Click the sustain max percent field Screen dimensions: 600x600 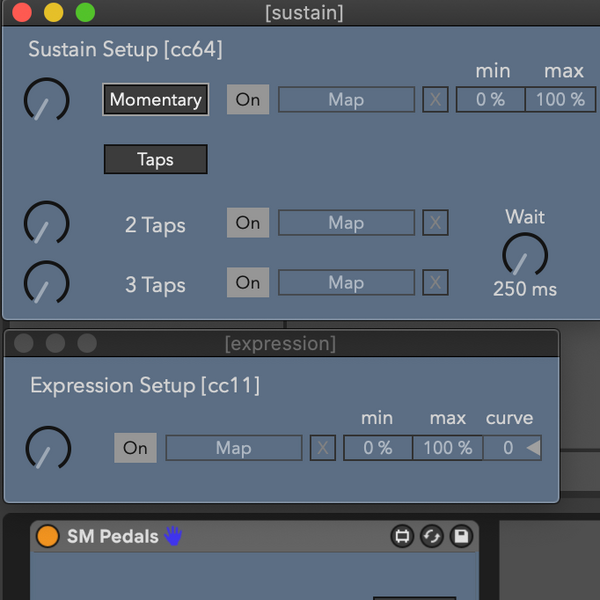click(560, 100)
